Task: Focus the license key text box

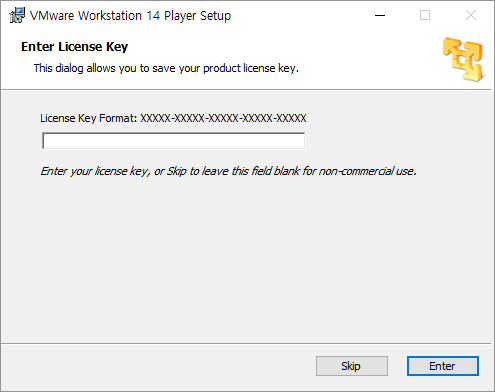Action: (173, 141)
